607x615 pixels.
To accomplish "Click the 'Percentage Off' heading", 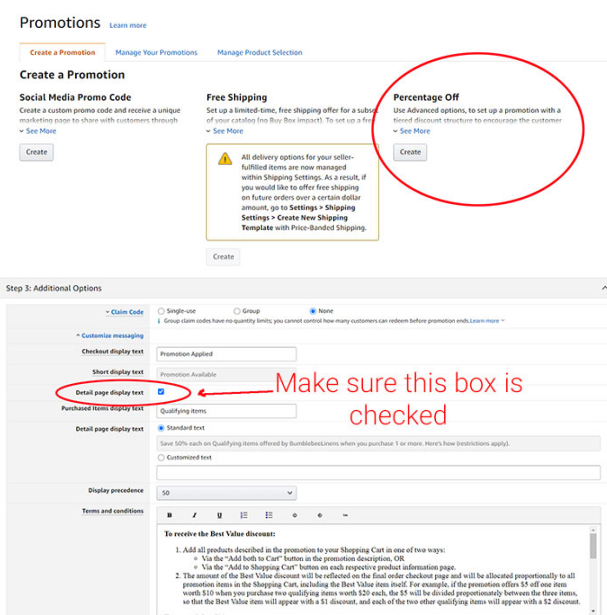I will pyautogui.click(x=426, y=97).
